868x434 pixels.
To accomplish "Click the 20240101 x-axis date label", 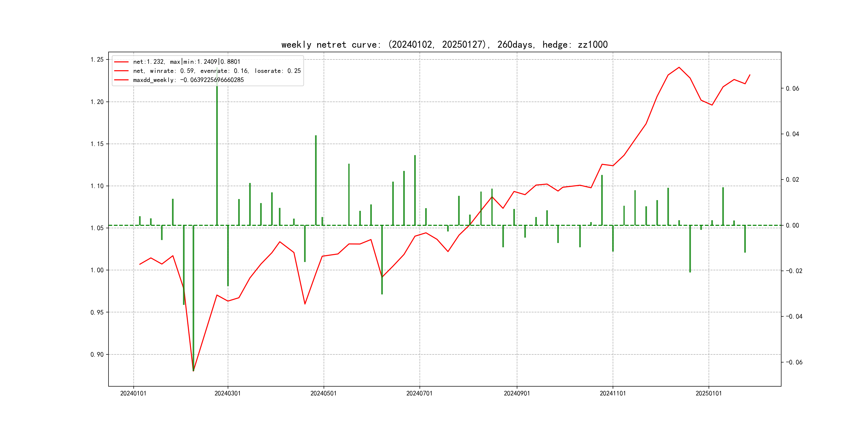I will [x=133, y=393].
